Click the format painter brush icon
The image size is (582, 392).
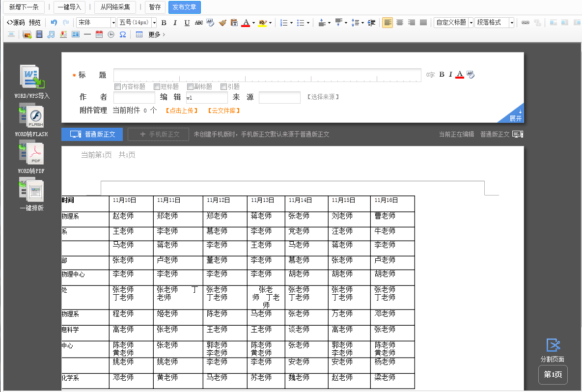pos(222,23)
